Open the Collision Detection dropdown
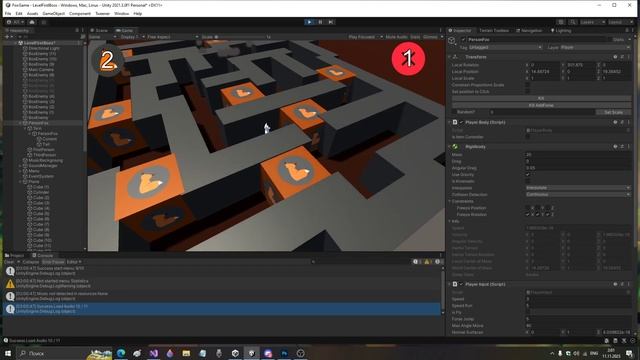The width and height of the screenshot is (640, 360). coord(578,195)
